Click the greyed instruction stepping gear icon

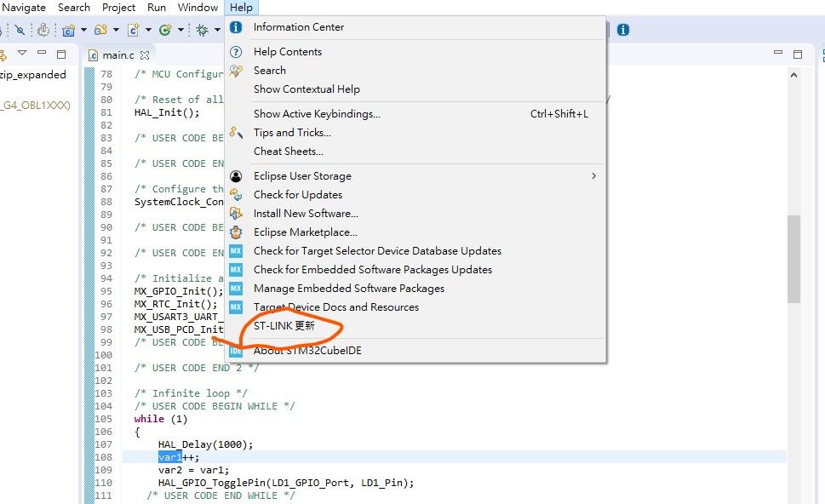tap(43, 30)
